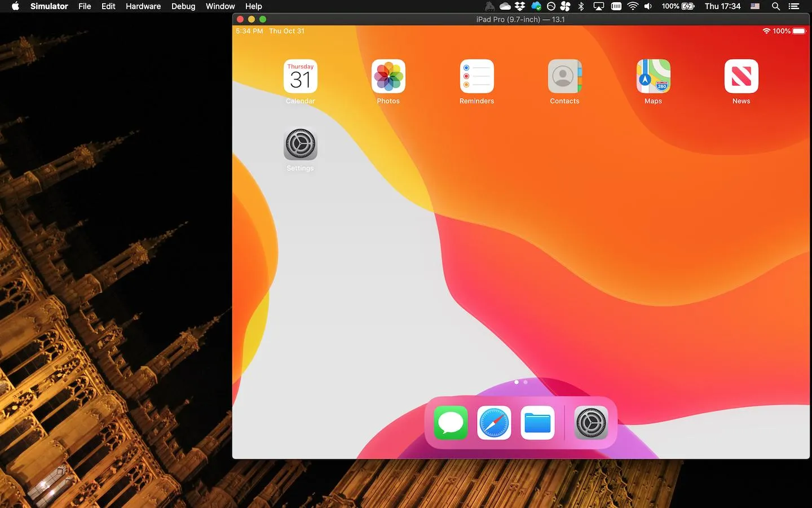
Task: Open the Bluetooth status menu
Action: click(581, 6)
